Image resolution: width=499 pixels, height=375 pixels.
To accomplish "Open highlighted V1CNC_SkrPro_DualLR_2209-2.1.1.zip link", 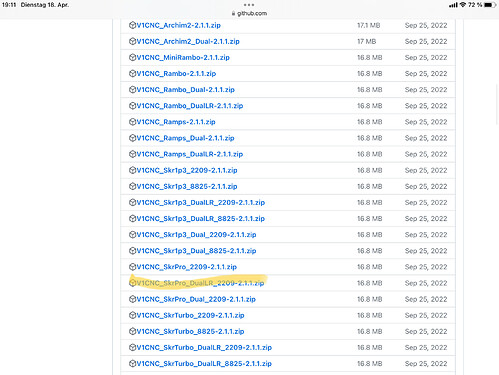I will [x=200, y=283].
